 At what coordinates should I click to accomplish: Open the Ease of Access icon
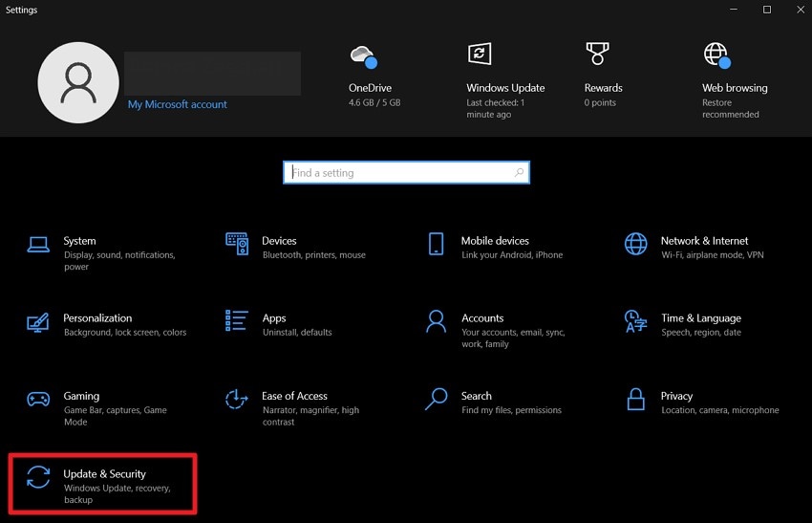(237, 399)
